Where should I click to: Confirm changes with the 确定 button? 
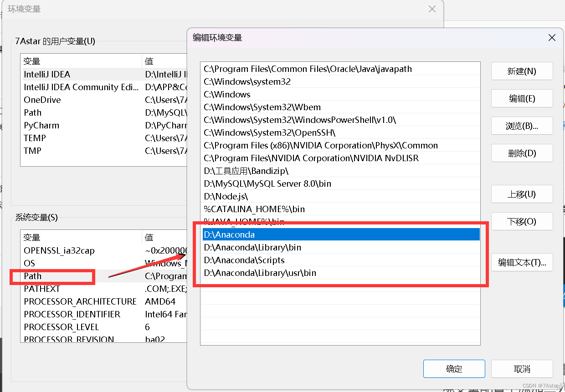click(x=454, y=369)
